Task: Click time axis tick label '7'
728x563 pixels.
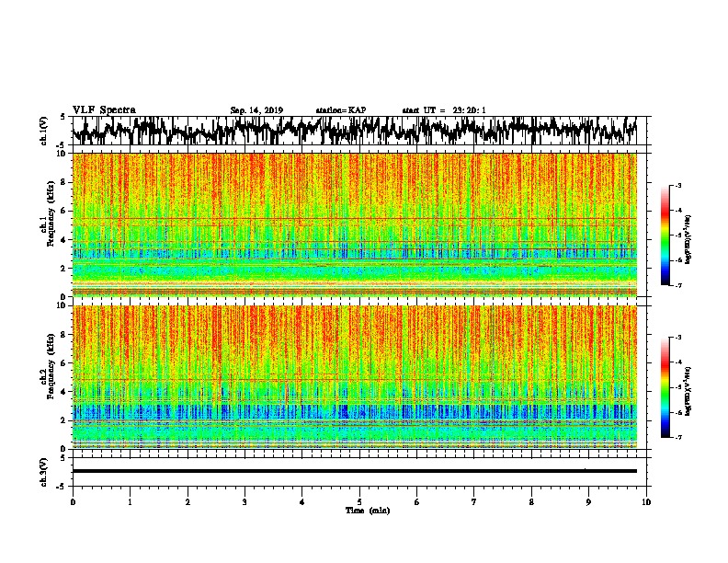Action: [x=474, y=502]
